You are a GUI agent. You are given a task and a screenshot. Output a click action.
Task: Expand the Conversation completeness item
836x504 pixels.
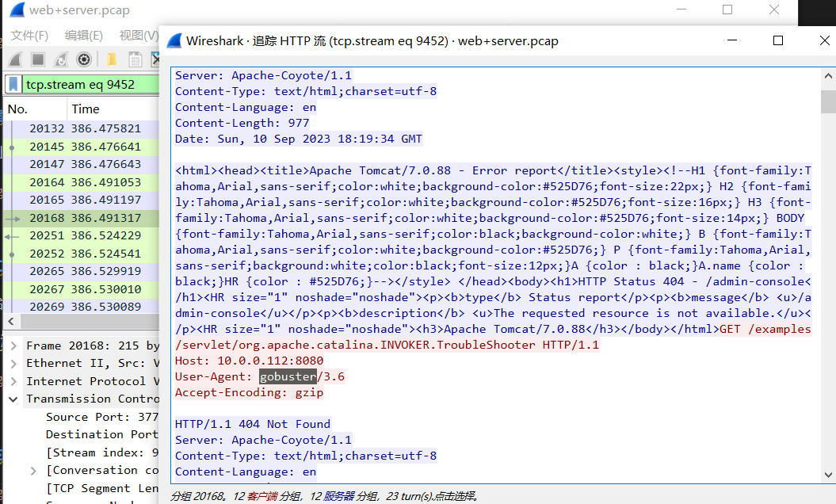click(x=32, y=470)
